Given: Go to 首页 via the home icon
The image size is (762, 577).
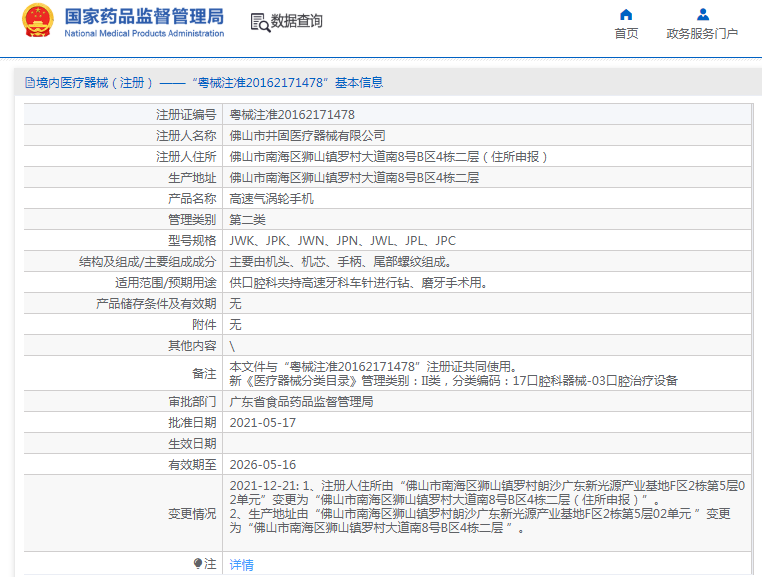Looking at the screenshot, I should click(626, 15).
